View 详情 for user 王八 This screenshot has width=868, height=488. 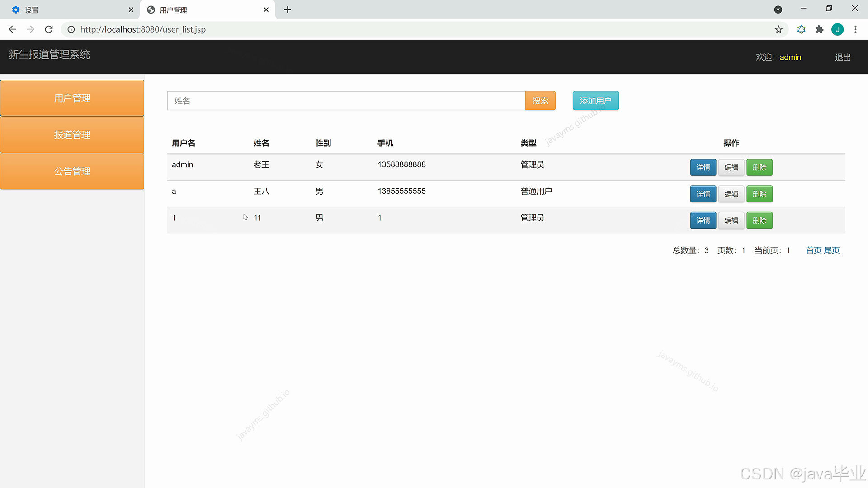coord(703,194)
